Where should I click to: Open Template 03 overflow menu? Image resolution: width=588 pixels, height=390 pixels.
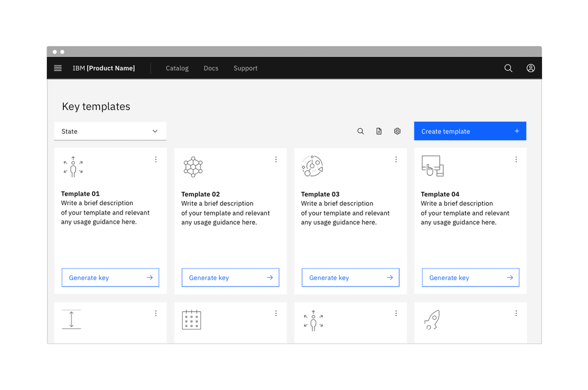pyautogui.click(x=396, y=160)
